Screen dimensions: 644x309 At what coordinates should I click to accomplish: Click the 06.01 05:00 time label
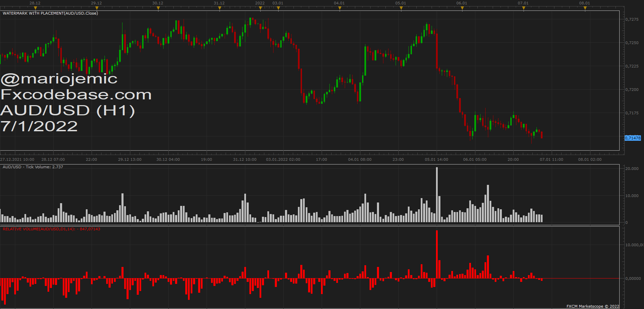pos(475,159)
